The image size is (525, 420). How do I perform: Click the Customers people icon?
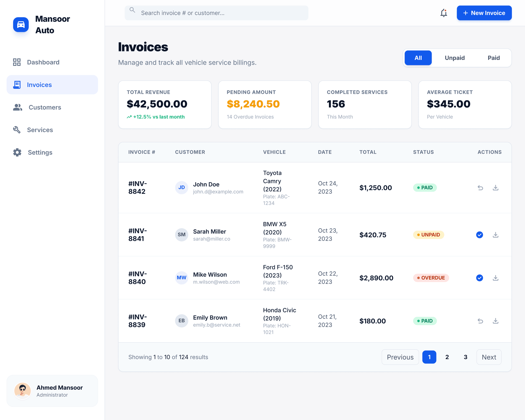pyautogui.click(x=17, y=107)
